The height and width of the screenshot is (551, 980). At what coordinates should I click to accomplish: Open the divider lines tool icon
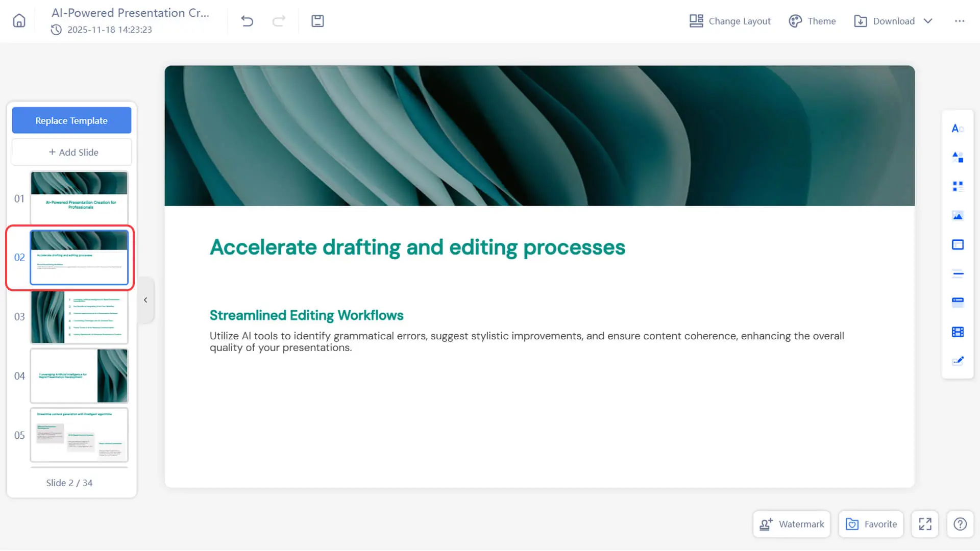[958, 274]
